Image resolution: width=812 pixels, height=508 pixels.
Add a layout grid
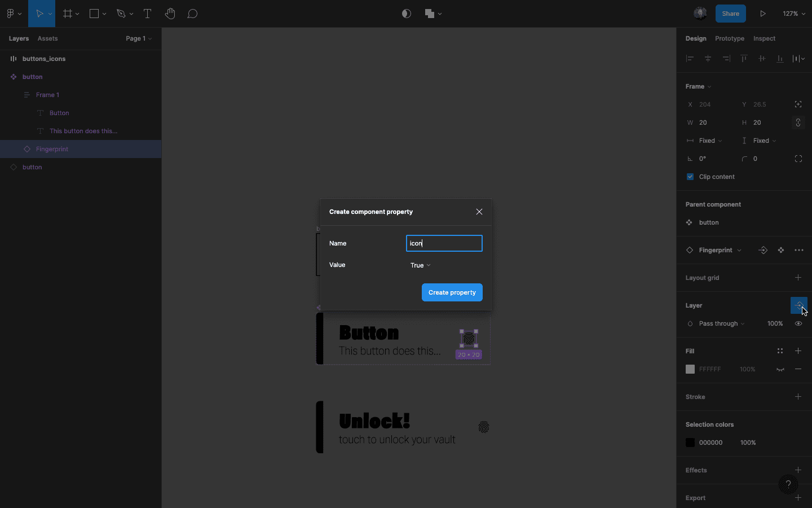(x=798, y=278)
